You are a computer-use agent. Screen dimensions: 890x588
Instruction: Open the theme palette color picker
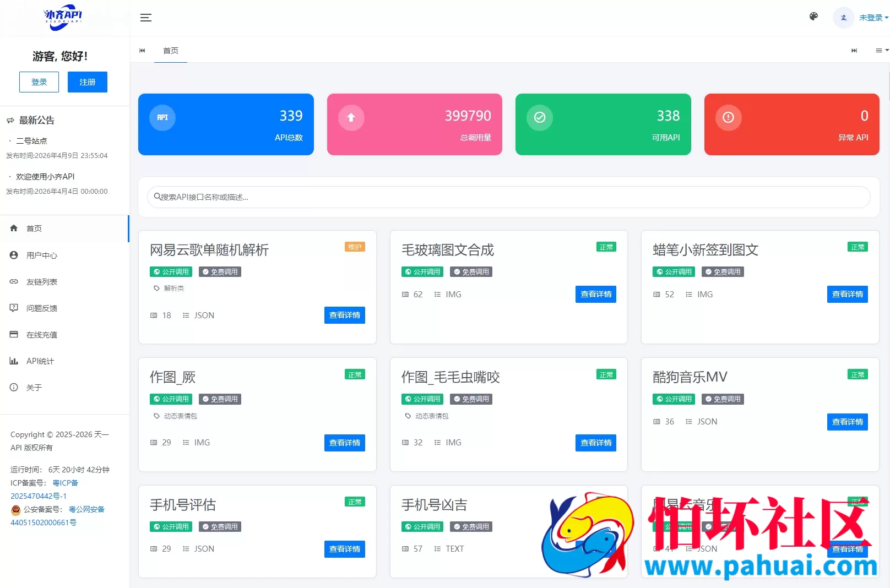[813, 17]
